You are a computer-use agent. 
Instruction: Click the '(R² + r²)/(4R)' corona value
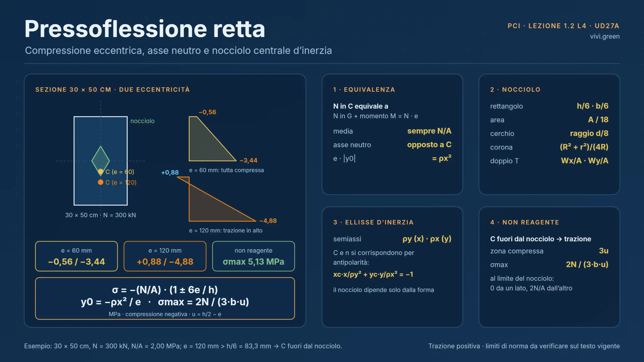coord(584,147)
